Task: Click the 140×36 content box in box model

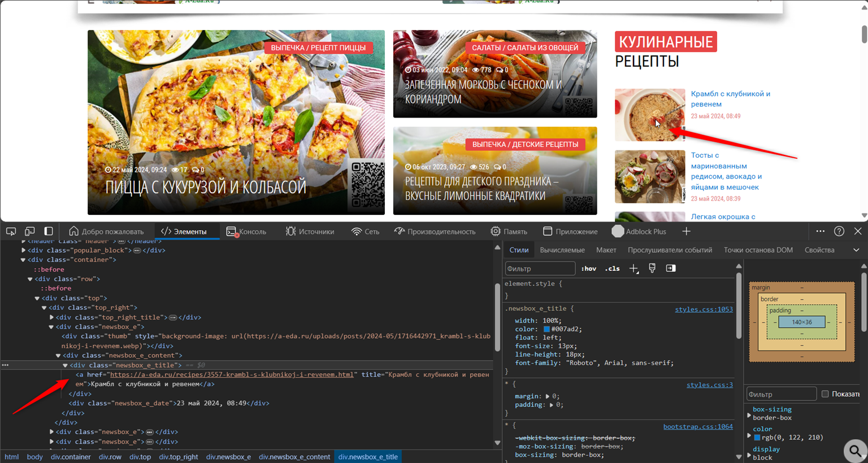Action: [x=801, y=322]
